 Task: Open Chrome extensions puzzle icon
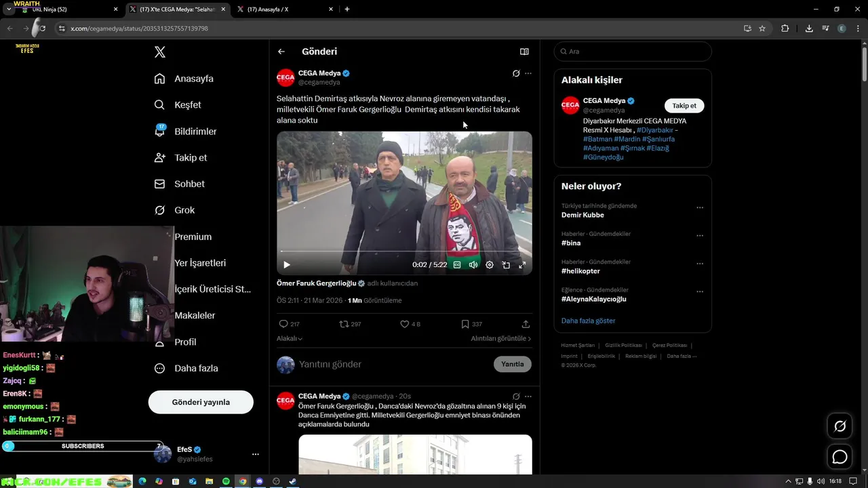(x=785, y=28)
